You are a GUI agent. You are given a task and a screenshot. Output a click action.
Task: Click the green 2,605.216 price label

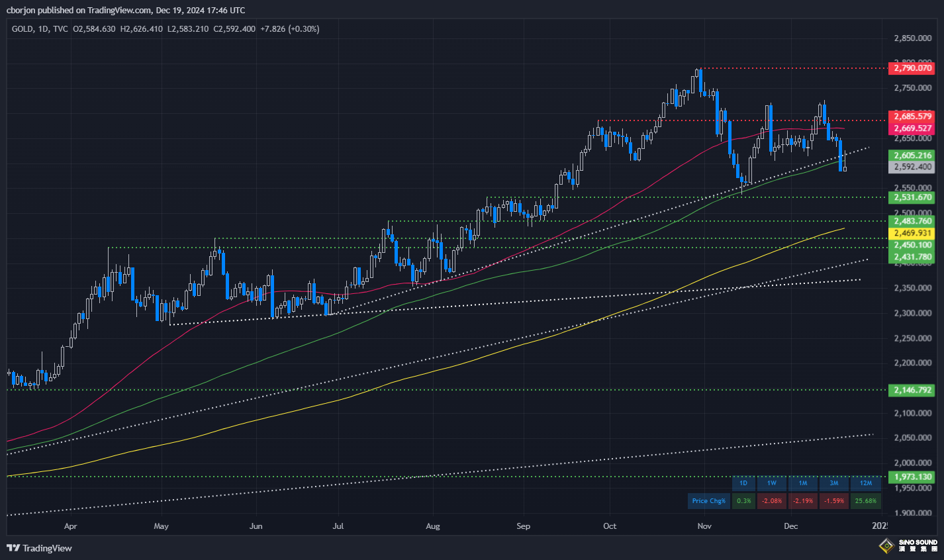[x=912, y=156]
